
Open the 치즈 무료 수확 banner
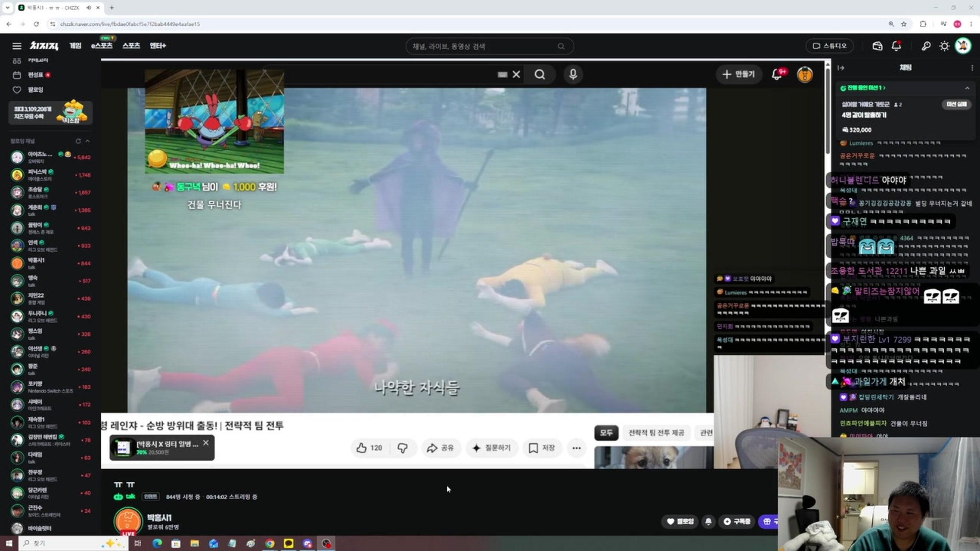(50, 112)
